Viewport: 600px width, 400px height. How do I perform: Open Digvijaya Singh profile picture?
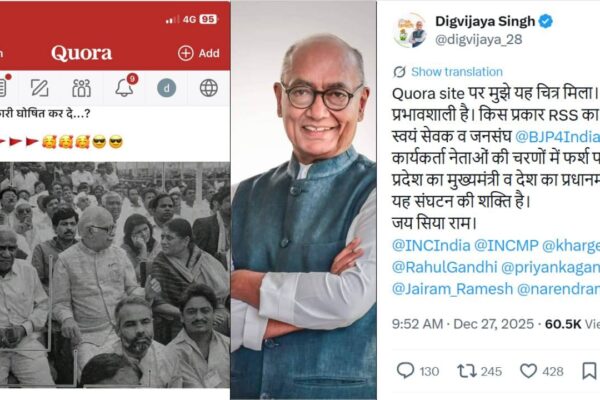[410, 30]
